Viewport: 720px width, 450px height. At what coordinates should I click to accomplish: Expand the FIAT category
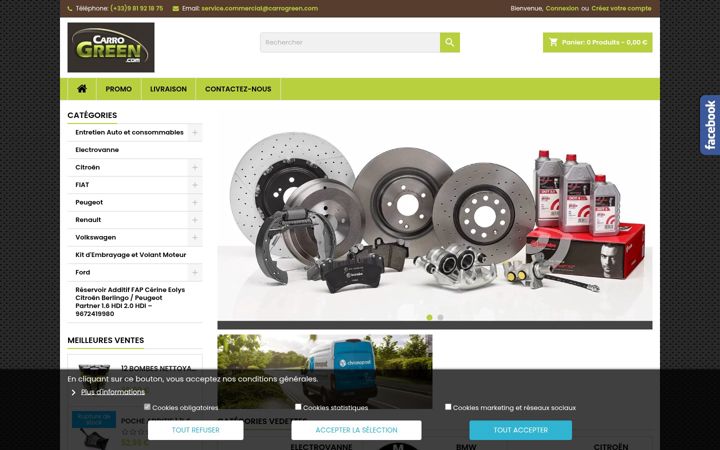(x=195, y=185)
